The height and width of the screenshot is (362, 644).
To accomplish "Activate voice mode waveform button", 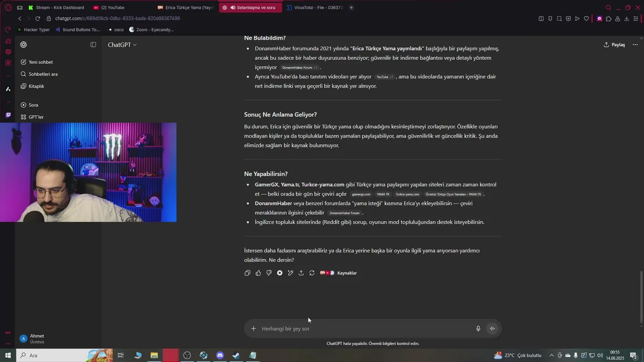I will (x=492, y=329).
